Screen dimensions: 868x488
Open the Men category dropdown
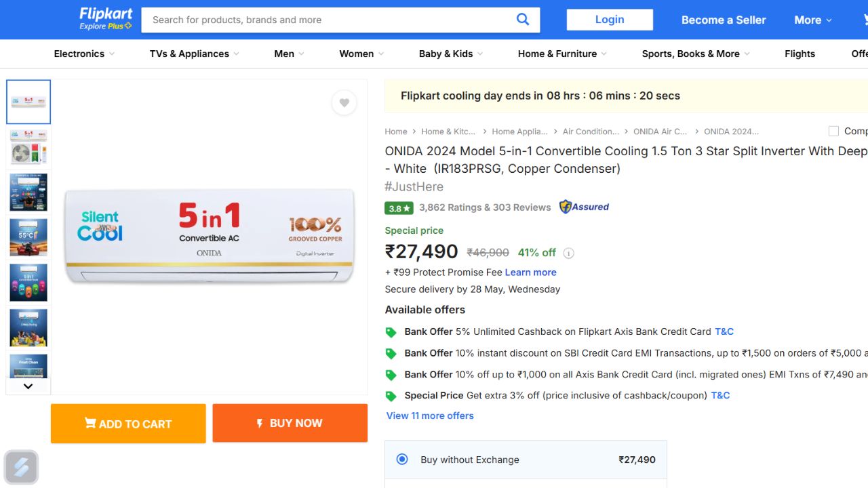pyautogui.click(x=289, y=54)
